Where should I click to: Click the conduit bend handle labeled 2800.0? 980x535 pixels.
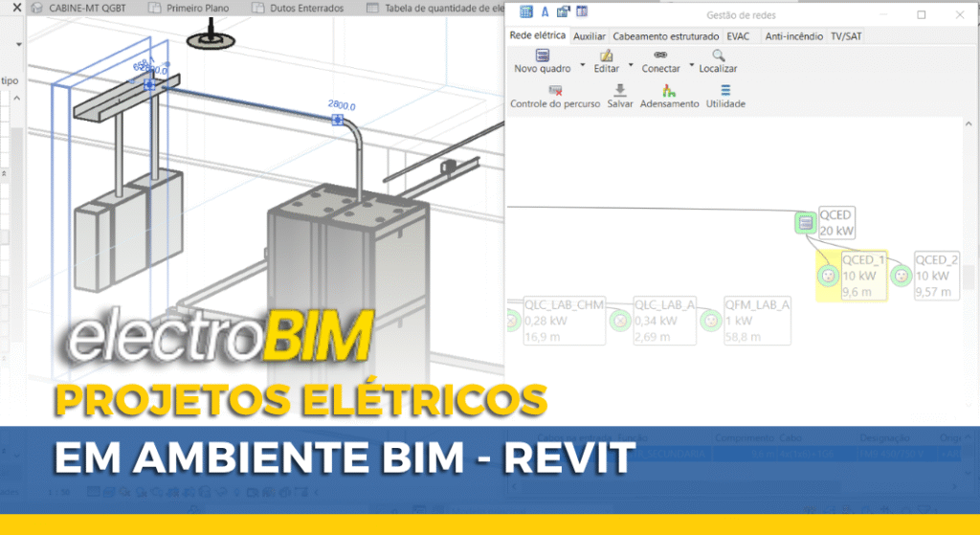point(338,120)
